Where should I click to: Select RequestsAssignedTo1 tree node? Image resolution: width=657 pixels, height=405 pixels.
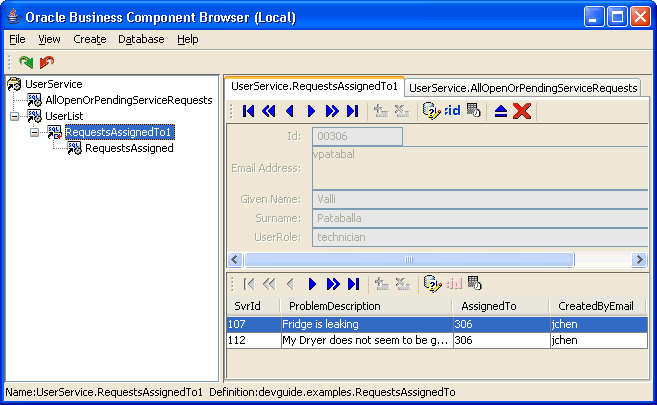tap(119, 132)
